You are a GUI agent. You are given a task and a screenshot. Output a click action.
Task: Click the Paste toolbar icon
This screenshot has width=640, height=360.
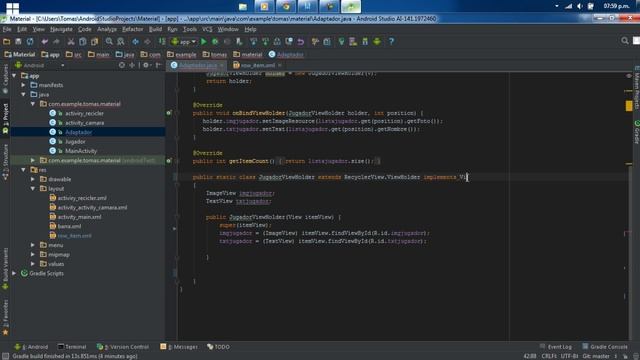click(x=95, y=42)
